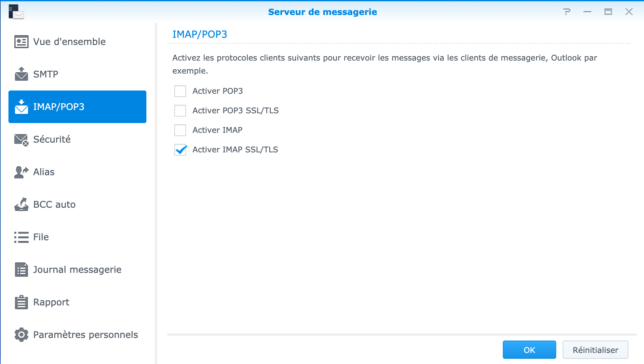Click the Sécurité envelope icon
The image size is (644, 364).
point(21,140)
